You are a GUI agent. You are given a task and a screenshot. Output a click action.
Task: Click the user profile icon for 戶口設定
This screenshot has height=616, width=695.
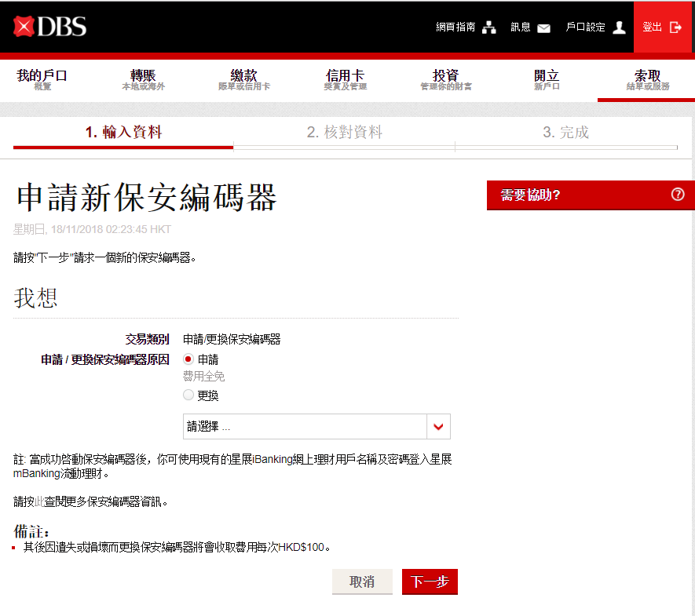(x=619, y=27)
